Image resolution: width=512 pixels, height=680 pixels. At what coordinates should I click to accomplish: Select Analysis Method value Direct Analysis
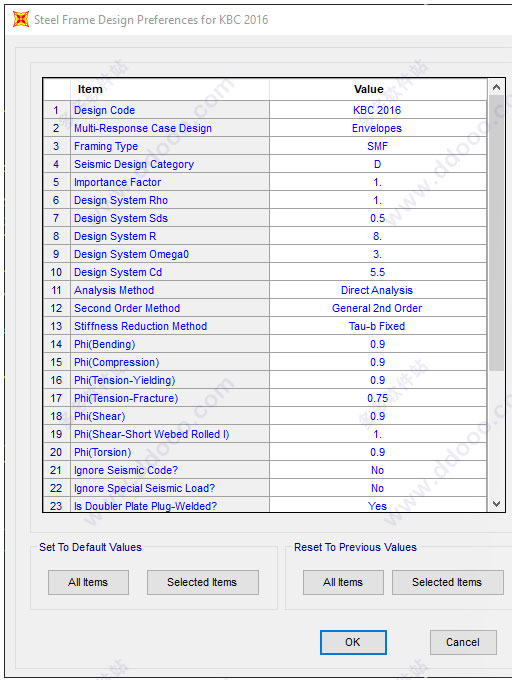click(377, 290)
